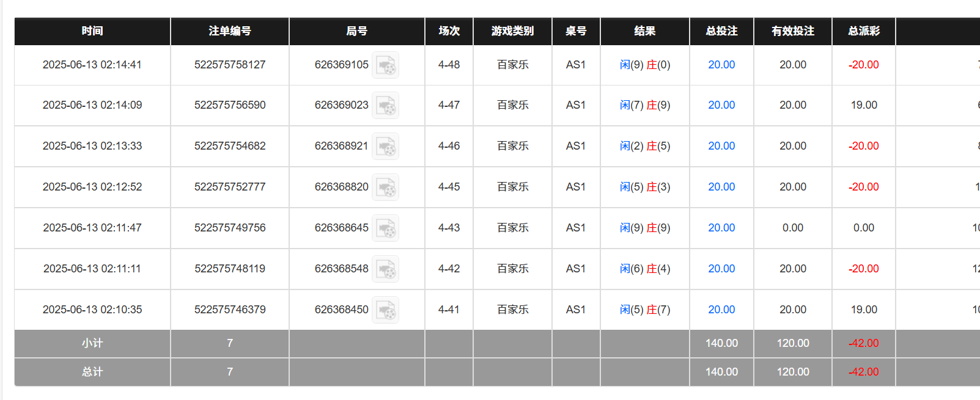Click round number 626368921 text
This screenshot has height=400, width=980.
click(341, 146)
